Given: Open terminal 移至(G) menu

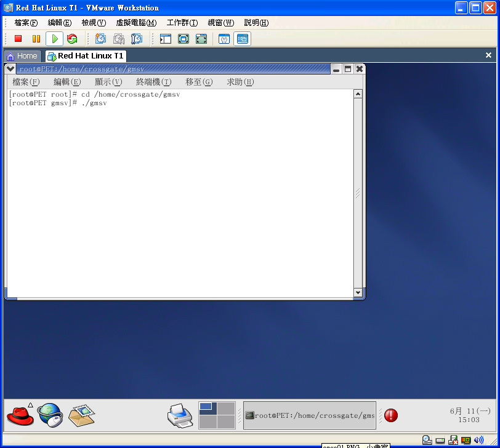Looking at the screenshot, I should pos(199,82).
